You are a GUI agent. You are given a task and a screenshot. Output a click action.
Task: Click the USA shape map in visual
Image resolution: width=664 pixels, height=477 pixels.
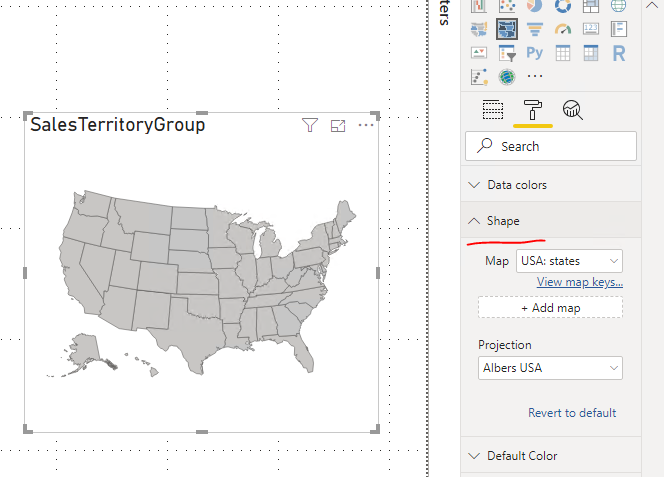click(201, 283)
